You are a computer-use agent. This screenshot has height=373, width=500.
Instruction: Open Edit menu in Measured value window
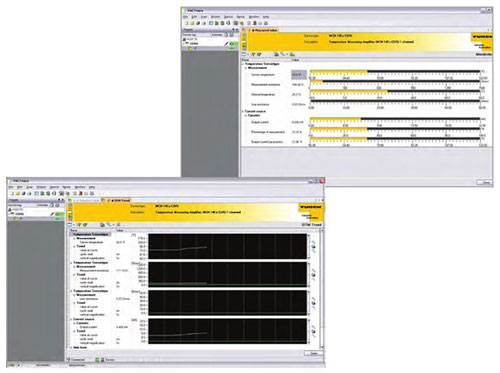[x=195, y=17]
